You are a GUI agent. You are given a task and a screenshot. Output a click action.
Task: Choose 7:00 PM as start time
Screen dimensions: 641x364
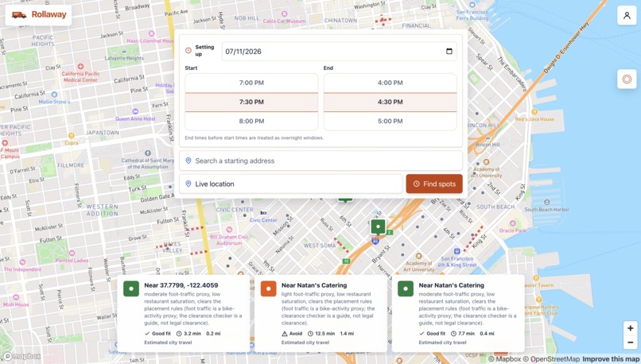pyautogui.click(x=251, y=83)
